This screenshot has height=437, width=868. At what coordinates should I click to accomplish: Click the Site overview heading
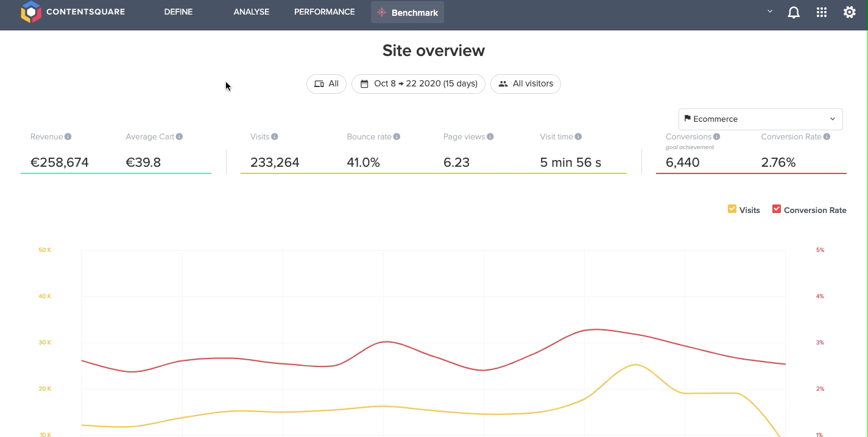pyautogui.click(x=434, y=51)
